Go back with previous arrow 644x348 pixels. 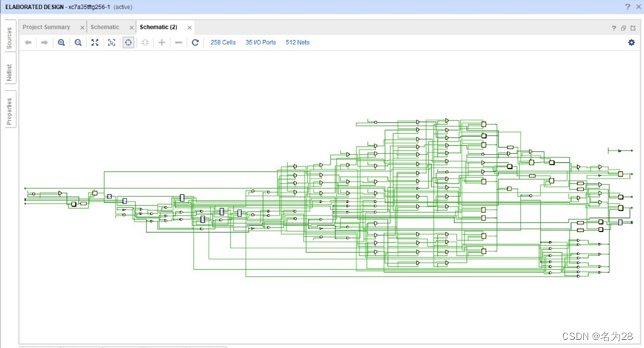point(28,42)
